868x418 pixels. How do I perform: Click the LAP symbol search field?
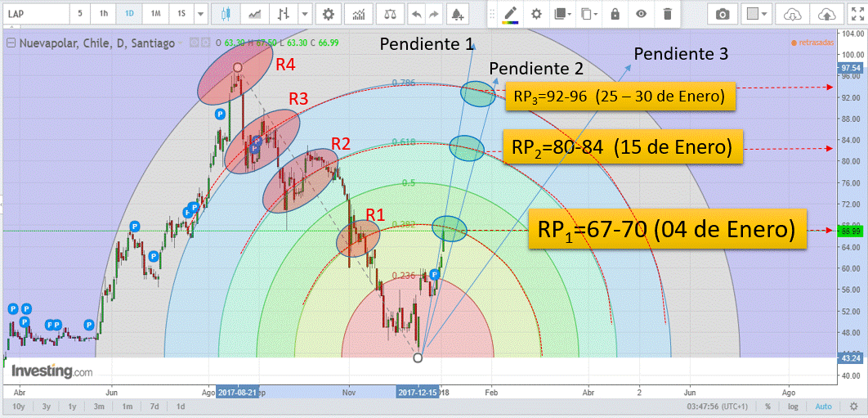35,14
